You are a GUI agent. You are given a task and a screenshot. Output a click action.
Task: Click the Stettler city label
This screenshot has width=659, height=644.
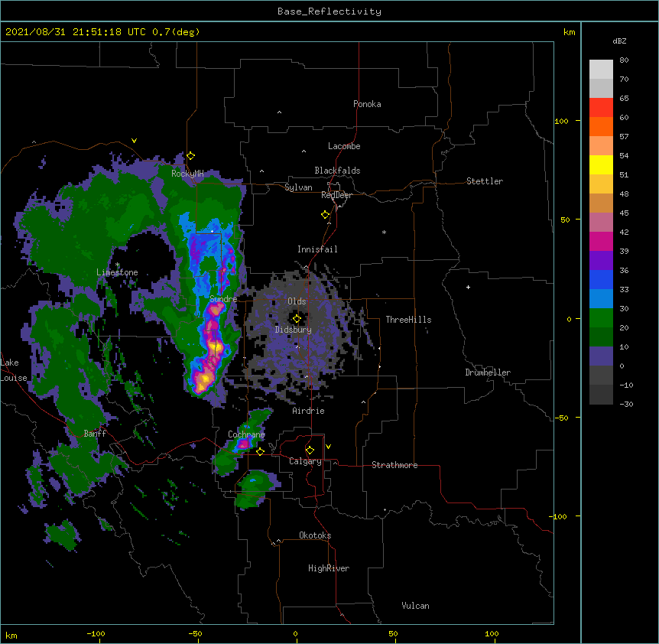click(x=485, y=181)
